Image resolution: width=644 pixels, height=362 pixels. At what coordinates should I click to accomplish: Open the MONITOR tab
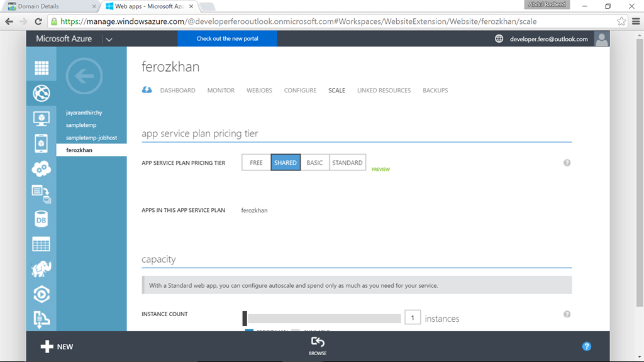coord(221,90)
